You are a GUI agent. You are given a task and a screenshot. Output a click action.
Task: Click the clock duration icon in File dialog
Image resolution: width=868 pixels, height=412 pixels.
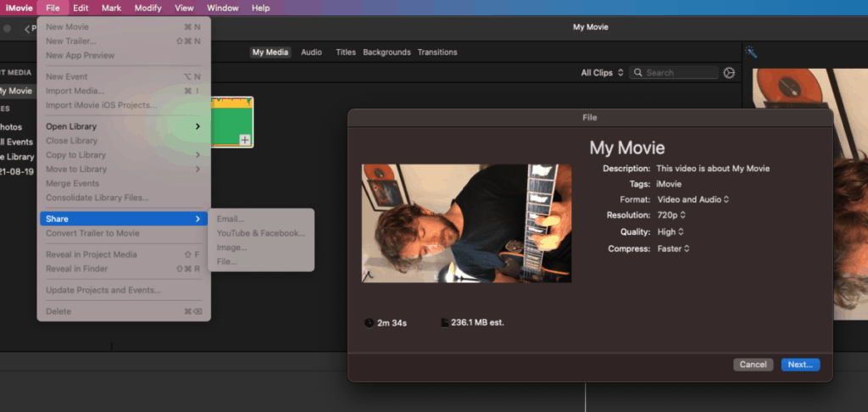[x=370, y=322]
